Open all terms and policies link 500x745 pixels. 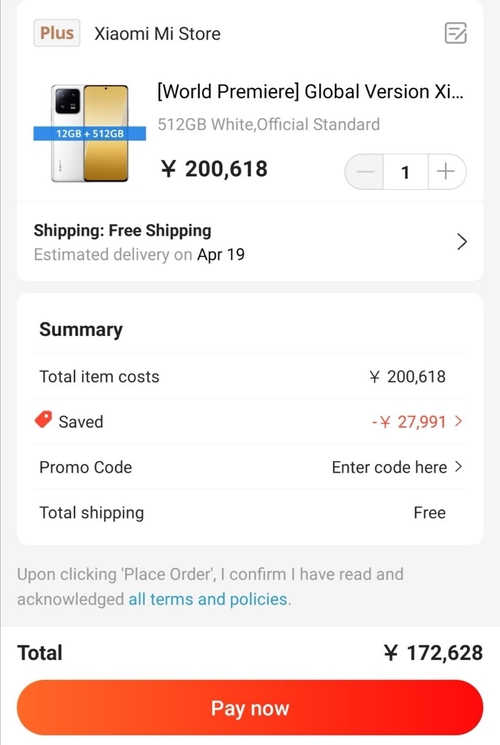[x=208, y=599]
